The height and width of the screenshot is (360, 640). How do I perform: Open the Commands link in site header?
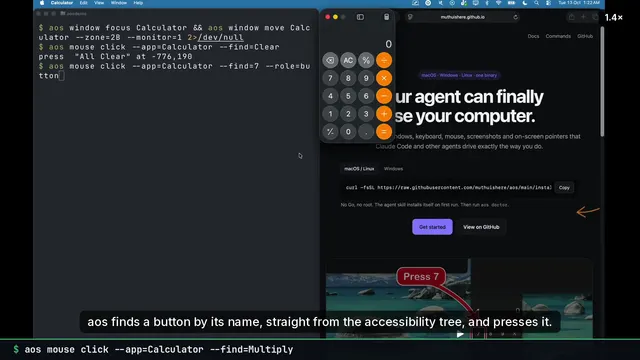(x=558, y=36)
